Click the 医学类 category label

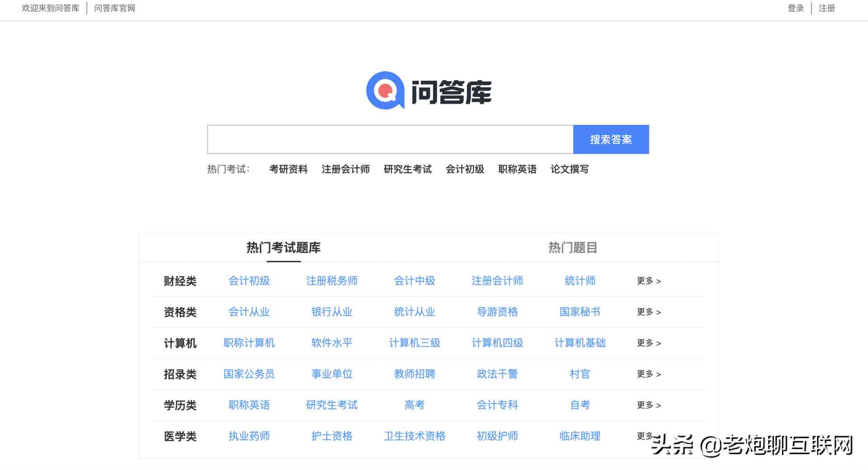[x=180, y=437]
